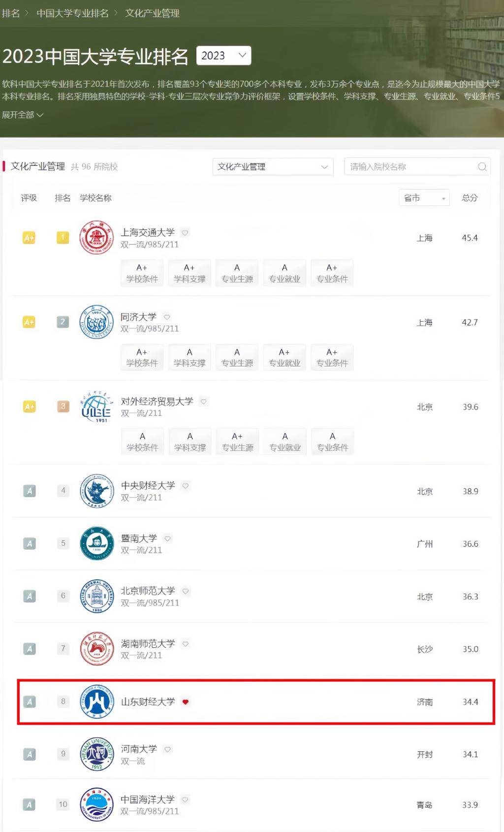Open 文化产业管理 major dropdown
Screen dimensions: 504x832
coord(273,167)
